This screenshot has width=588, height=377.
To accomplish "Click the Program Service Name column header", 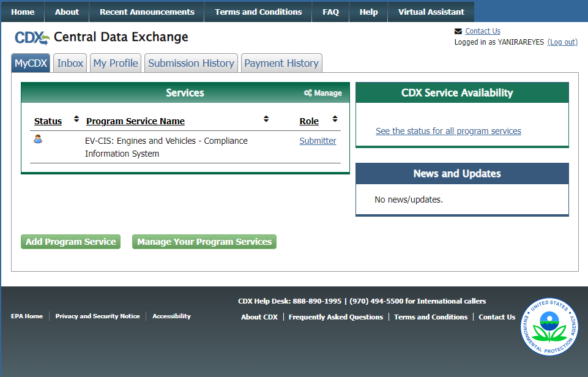I will coord(135,121).
